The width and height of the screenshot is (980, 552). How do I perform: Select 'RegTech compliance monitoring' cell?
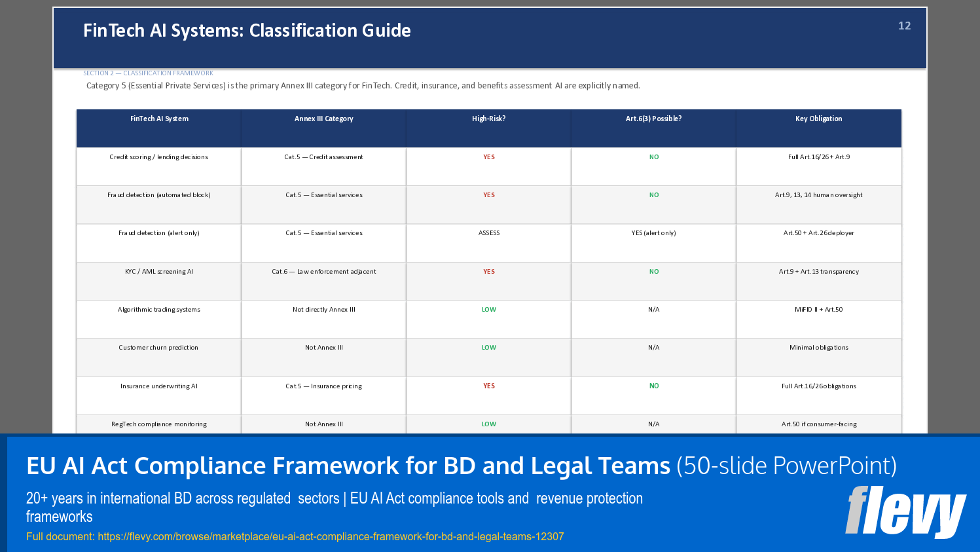click(159, 424)
